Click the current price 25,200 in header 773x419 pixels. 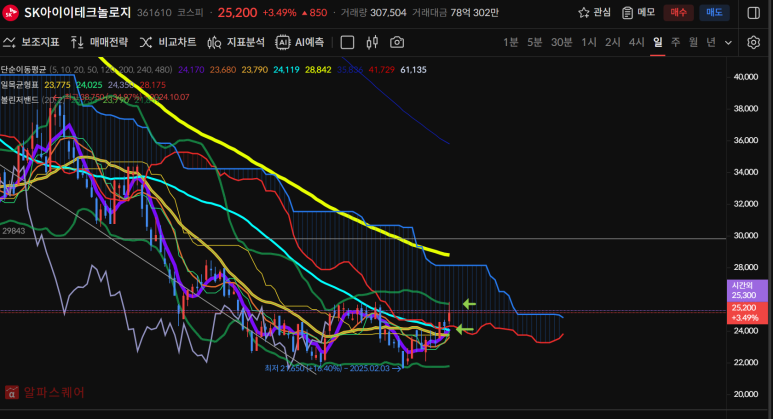237,13
